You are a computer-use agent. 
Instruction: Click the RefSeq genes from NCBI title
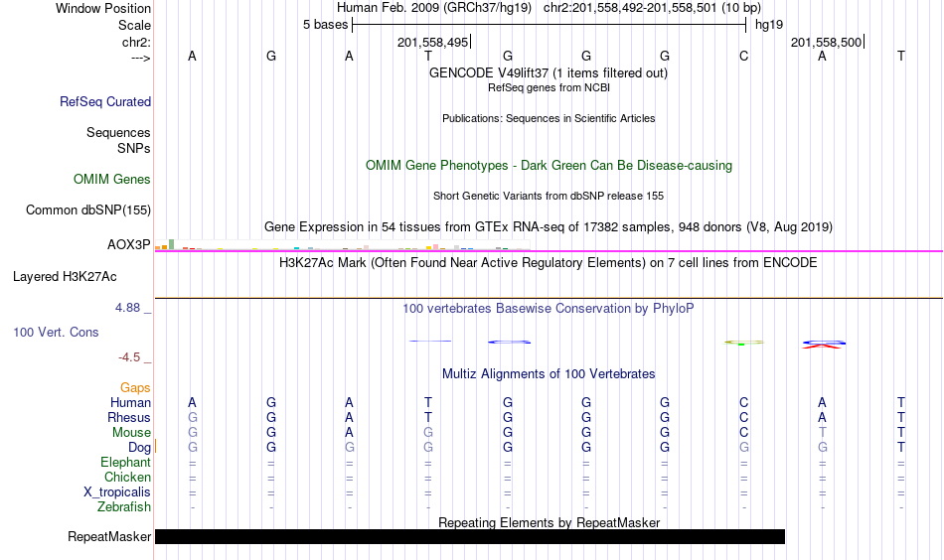(x=549, y=87)
